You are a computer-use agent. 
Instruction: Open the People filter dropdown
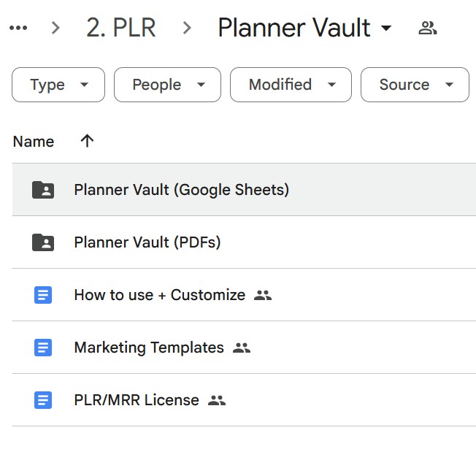168,85
